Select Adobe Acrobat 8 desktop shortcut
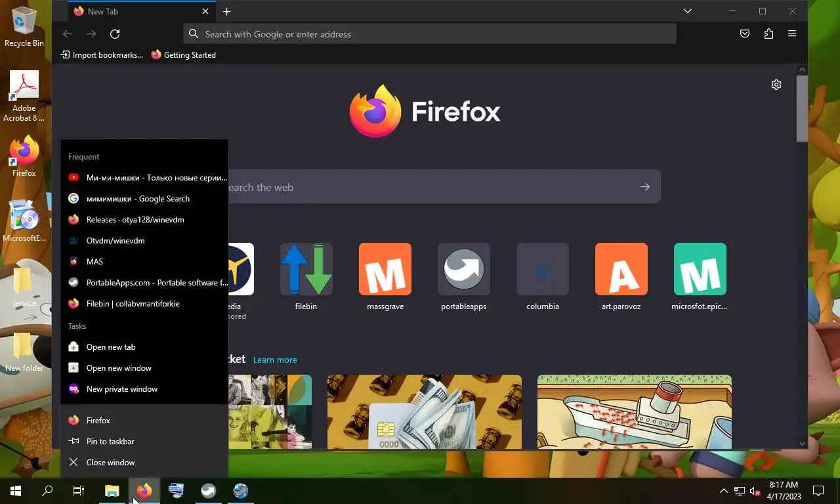This screenshot has width=840, height=504. 24,96
